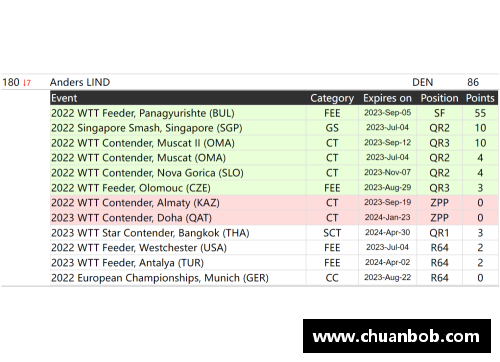Image resolution: width=500 pixels, height=362 pixels.
Task: Select 2022 European Championships Munich row
Action: click(x=274, y=278)
